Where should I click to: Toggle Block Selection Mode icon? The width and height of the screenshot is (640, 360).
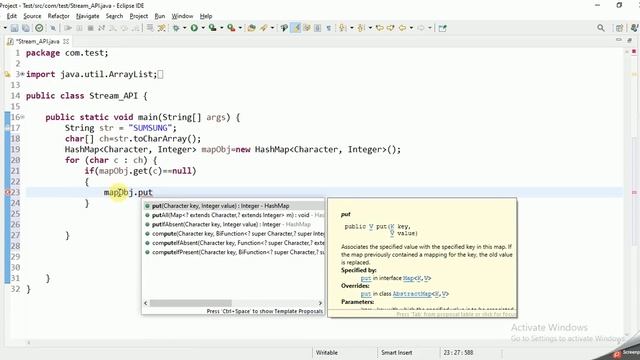click(x=317, y=28)
